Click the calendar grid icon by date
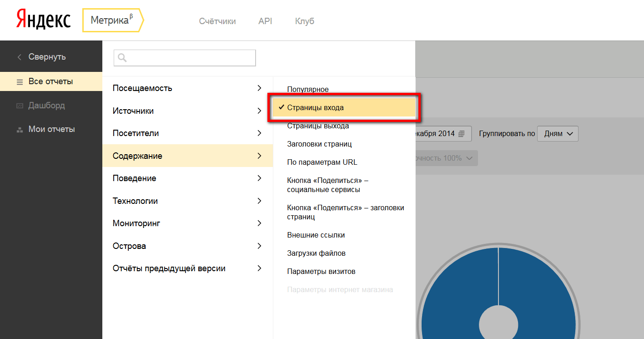The height and width of the screenshot is (339, 644). coord(462,134)
